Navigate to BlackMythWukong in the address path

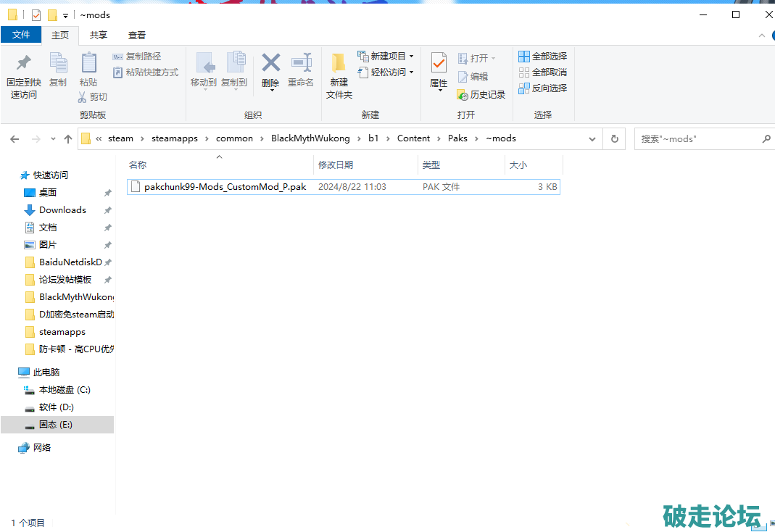pos(310,138)
